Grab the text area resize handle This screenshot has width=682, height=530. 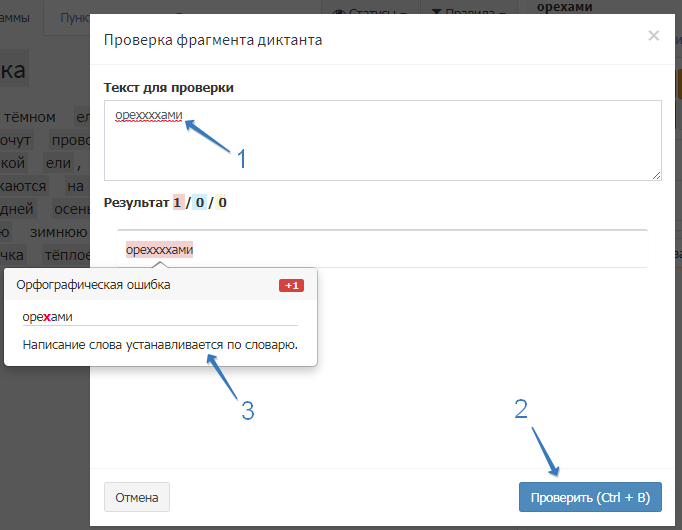coord(656,175)
